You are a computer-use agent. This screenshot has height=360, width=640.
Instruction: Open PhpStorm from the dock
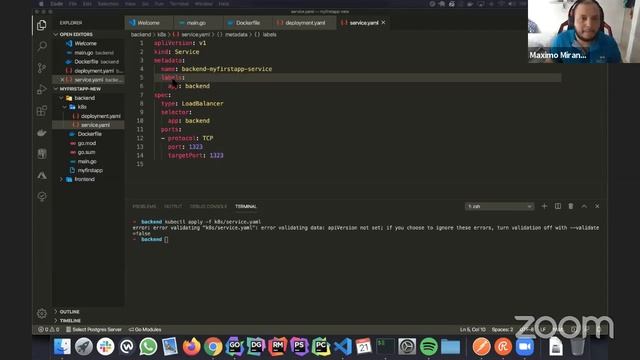pos(299,347)
